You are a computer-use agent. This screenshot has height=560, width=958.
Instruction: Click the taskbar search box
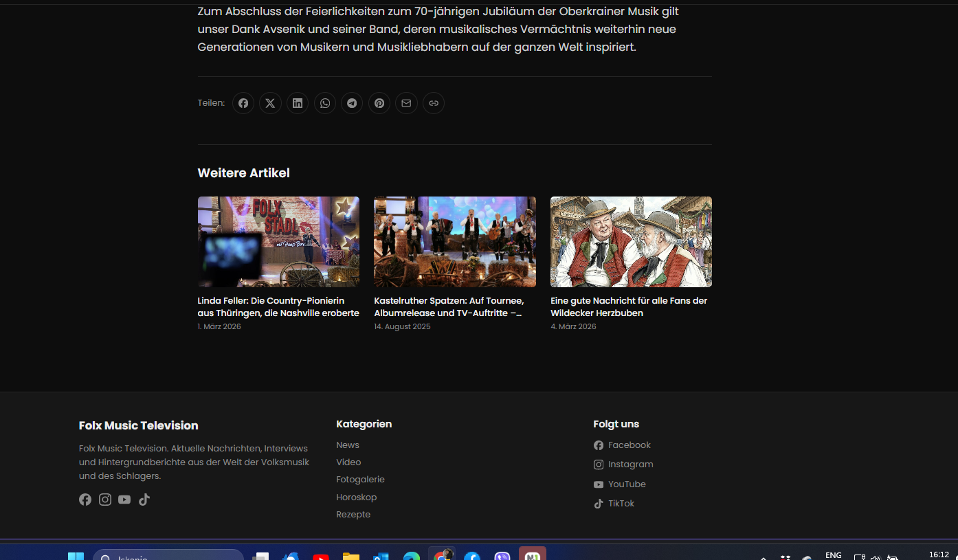168,555
